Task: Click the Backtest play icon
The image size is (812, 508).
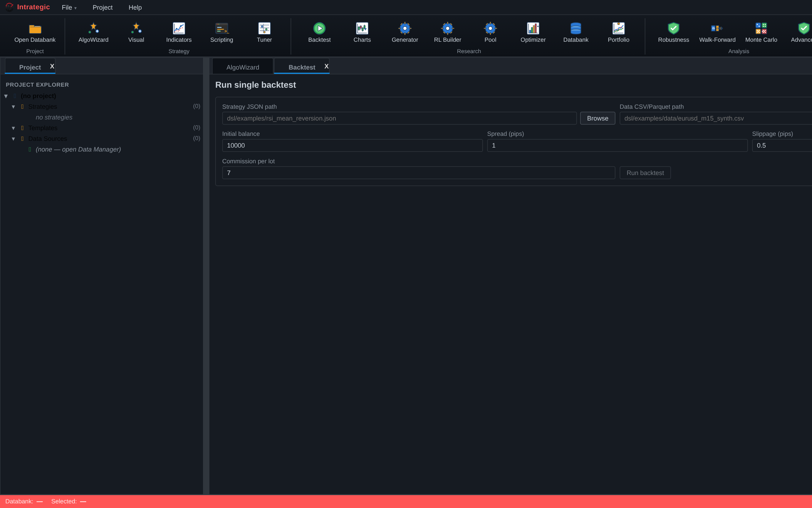Action: point(319,28)
